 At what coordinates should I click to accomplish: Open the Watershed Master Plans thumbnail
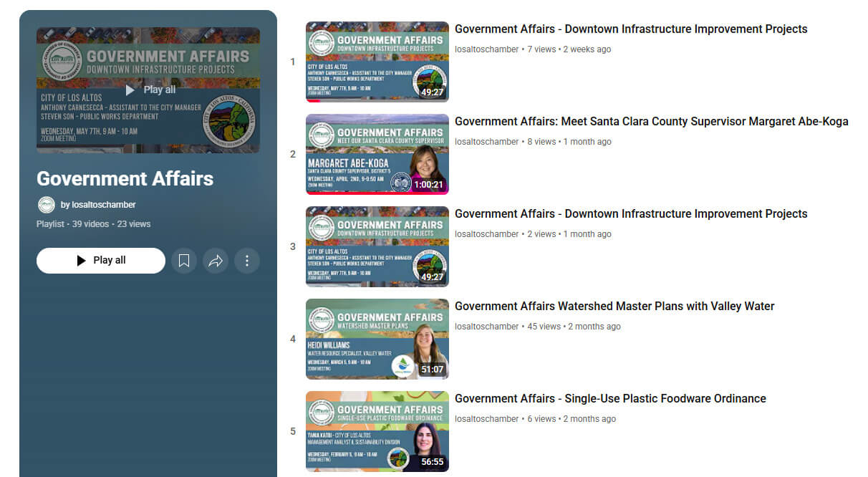377,339
